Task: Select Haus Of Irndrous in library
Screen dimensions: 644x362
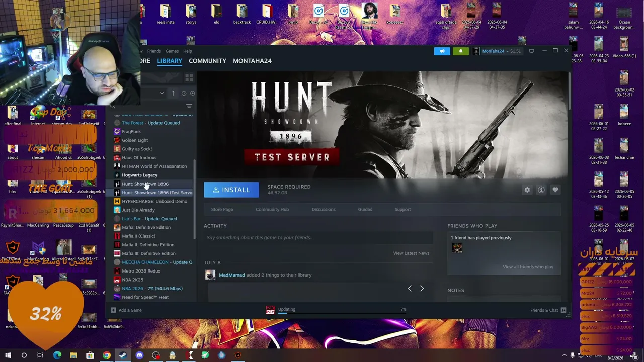Action: (139, 158)
